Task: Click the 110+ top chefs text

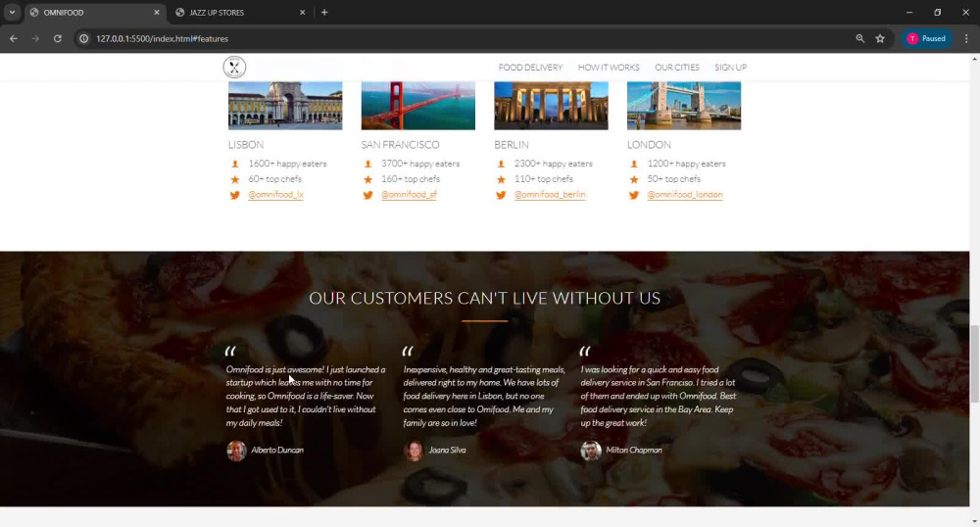Action: (543, 179)
